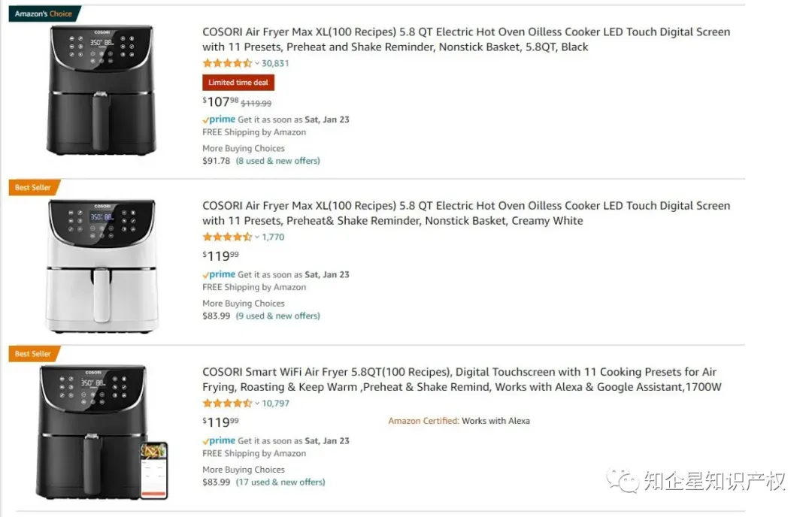Open the 17 used & new offers link
The image size is (812, 517).
click(x=280, y=482)
